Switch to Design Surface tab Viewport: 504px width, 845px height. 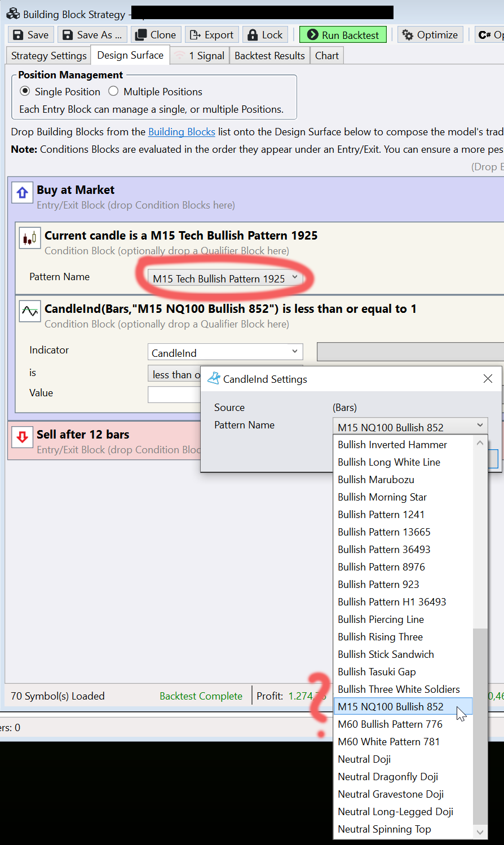click(130, 55)
